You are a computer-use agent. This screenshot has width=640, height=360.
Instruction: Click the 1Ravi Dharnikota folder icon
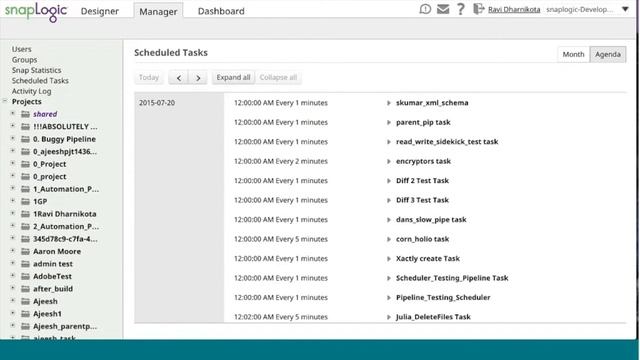[25, 214]
